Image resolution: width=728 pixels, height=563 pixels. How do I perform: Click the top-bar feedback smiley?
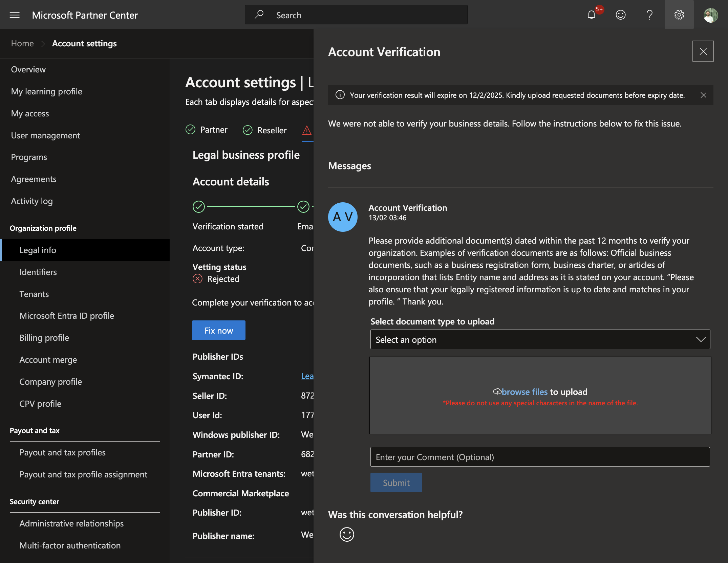click(620, 15)
